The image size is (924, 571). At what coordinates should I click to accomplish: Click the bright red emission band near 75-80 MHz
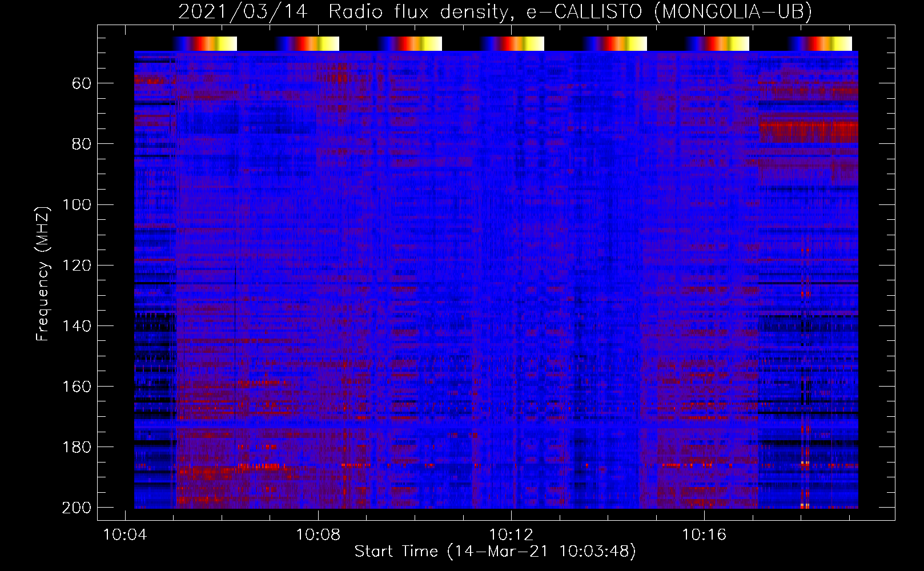coord(808,132)
